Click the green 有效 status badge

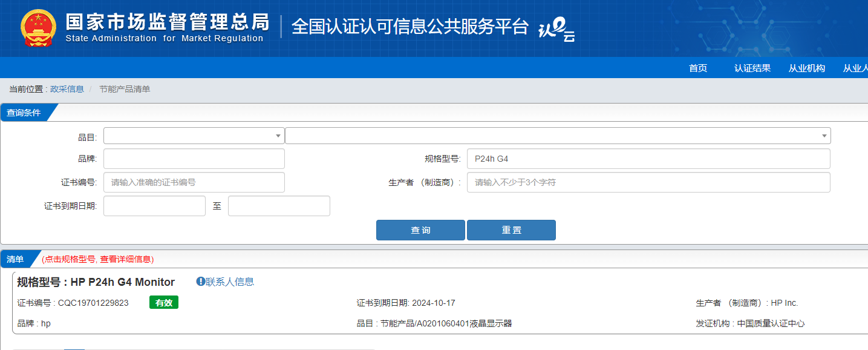(164, 302)
